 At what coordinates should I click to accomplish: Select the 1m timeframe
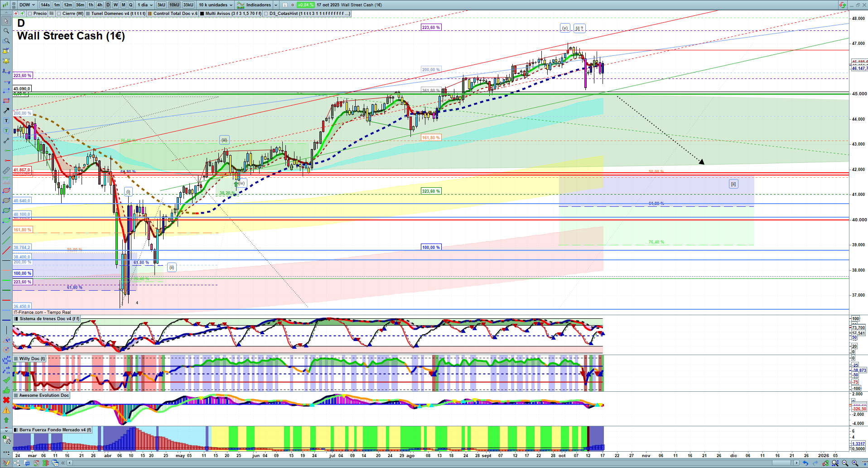tap(57, 5)
